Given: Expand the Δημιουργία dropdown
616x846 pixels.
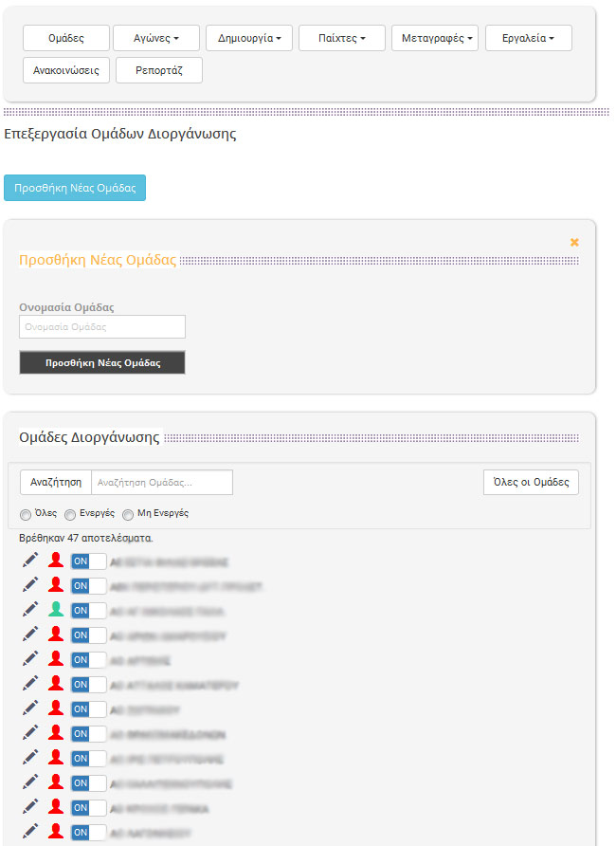Looking at the screenshot, I should (249, 38).
